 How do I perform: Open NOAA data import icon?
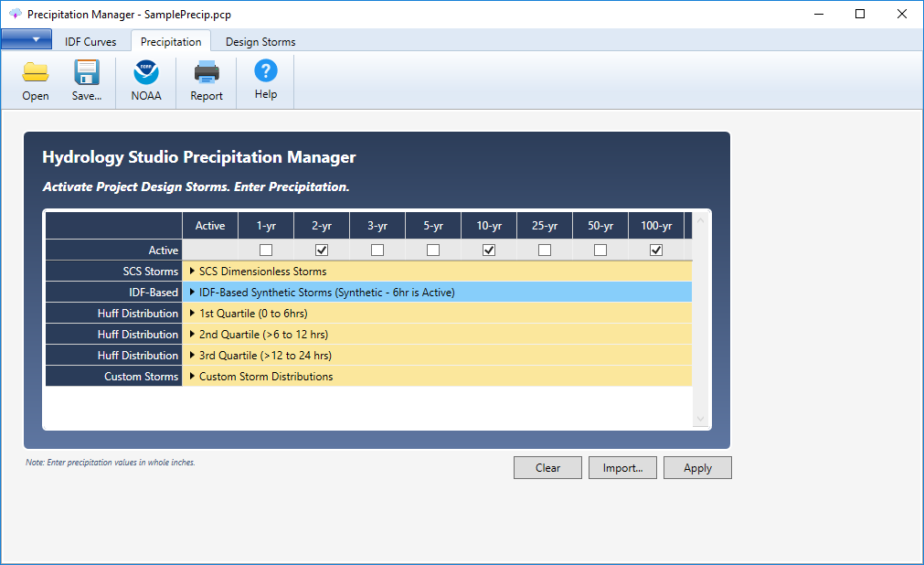point(146,72)
